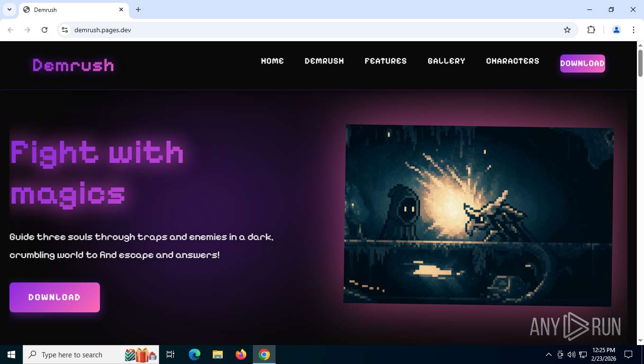Click the DOWNLOAD button in navigation bar
Image resolution: width=644 pixels, height=364 pixels.
[x=582, y=64]
